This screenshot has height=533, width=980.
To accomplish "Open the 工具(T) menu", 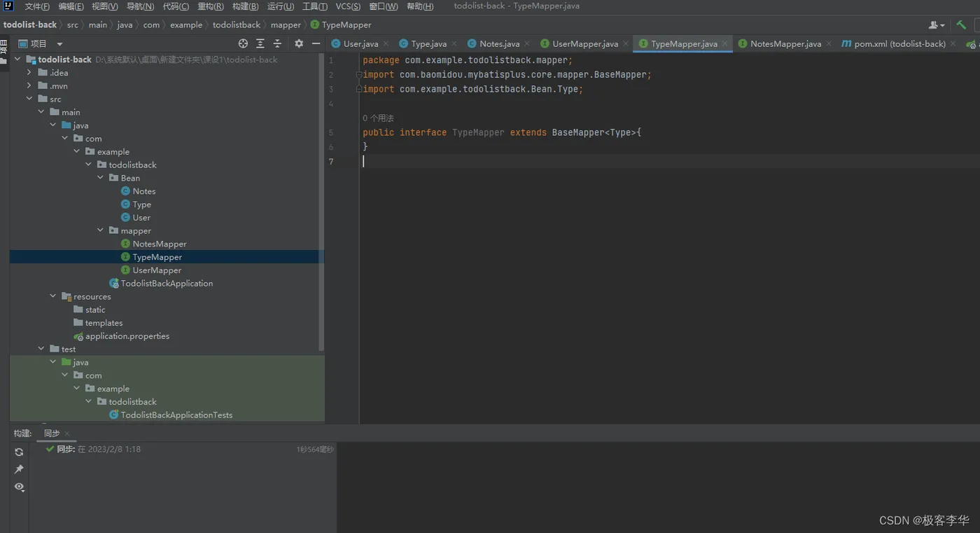I will tap(315, 6).
